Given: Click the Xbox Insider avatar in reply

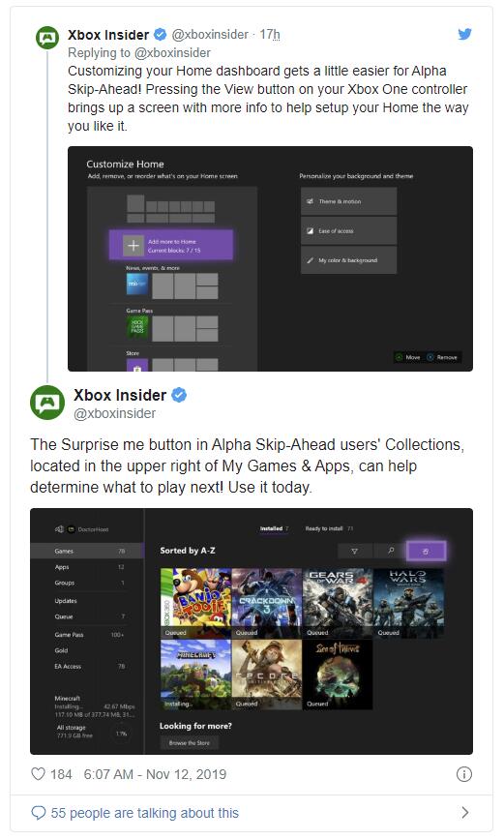Looking at the screenshot, I should (x=47, y=38).
